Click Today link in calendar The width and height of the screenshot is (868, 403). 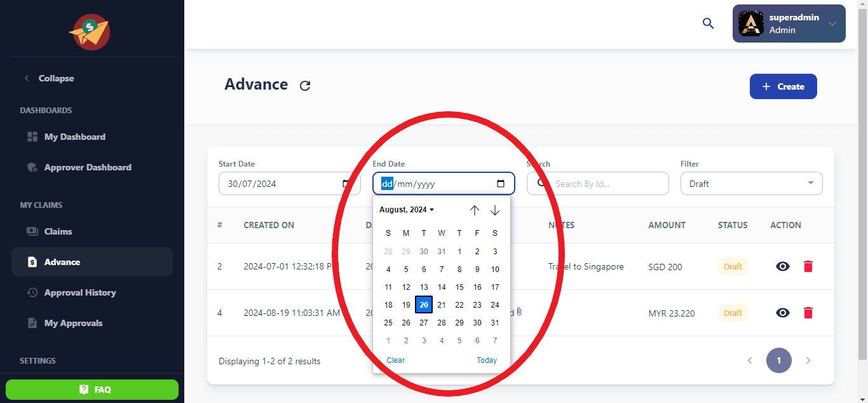[x=487, y=360]
